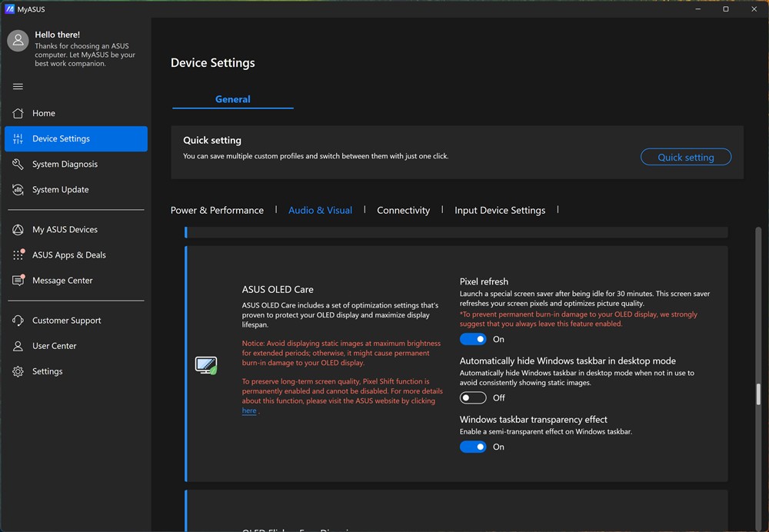Open System Update icon in sidebar

(x=18, y=190)
